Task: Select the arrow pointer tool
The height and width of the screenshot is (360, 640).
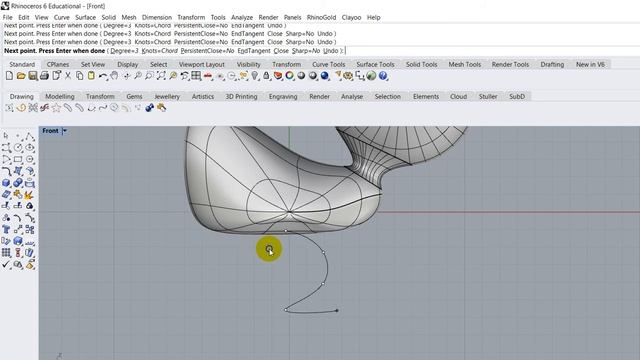Action: pos(6,136)
